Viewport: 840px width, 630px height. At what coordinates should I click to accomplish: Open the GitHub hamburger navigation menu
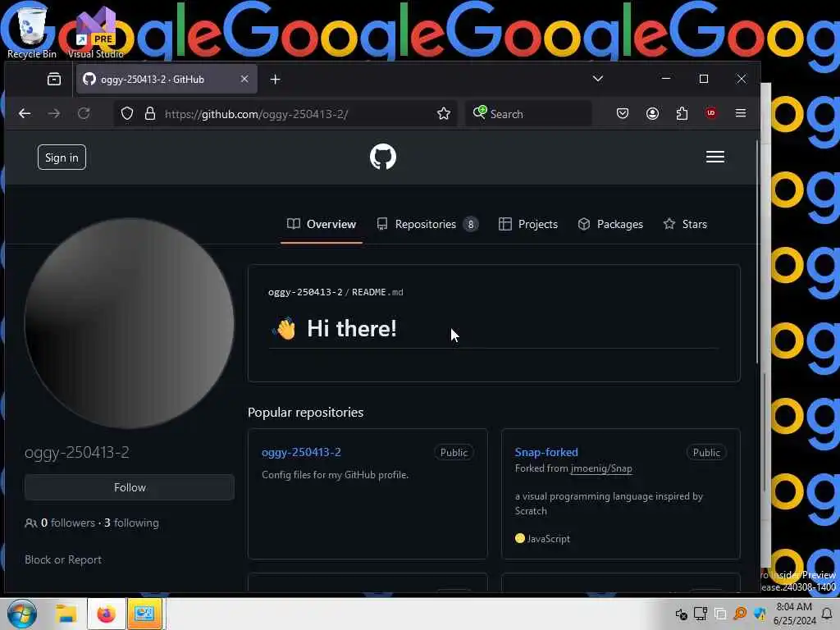pyautogui.click(x=714, y=157)
